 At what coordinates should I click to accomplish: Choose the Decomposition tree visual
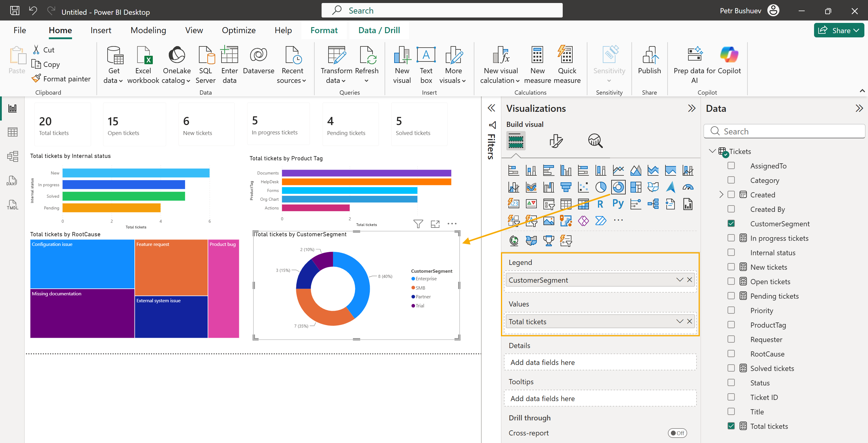(653, 204)
